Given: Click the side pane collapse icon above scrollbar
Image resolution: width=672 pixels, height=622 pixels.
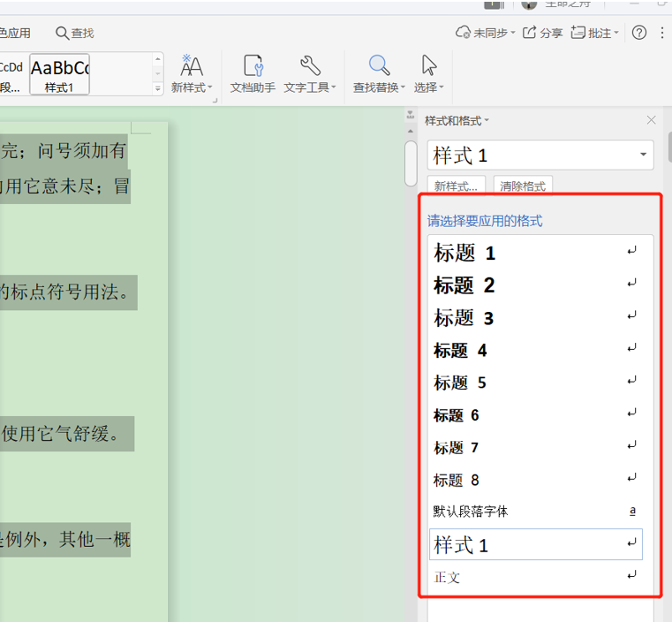Looking at the screenshot, I should (410, 115).
